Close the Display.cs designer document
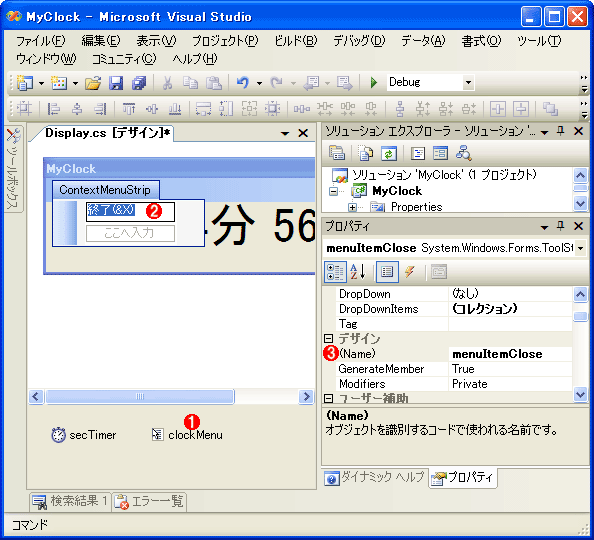The height and width of the screenshot is (540, 594). point(303,133)
